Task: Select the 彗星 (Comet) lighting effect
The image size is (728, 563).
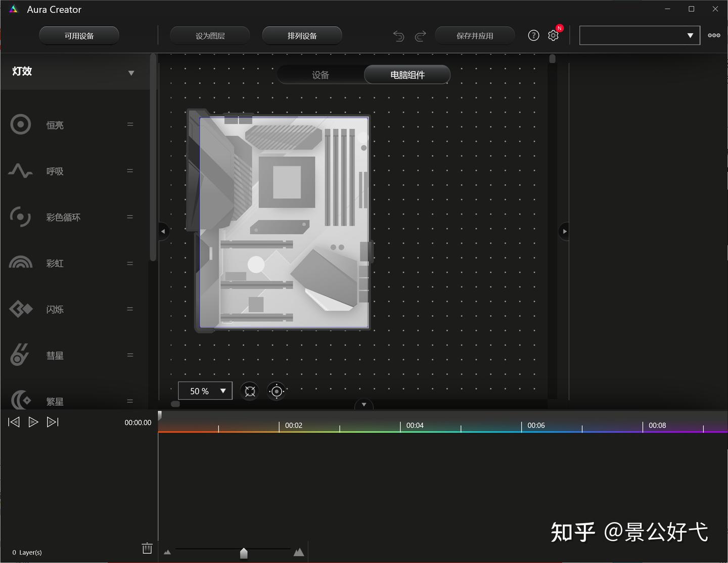Action: [55, 355]
